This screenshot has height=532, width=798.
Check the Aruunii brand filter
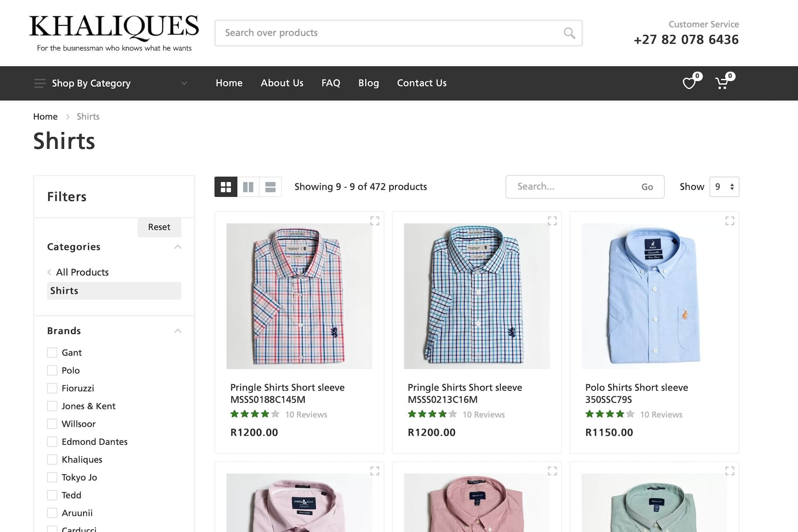click(x=52, y=513)
